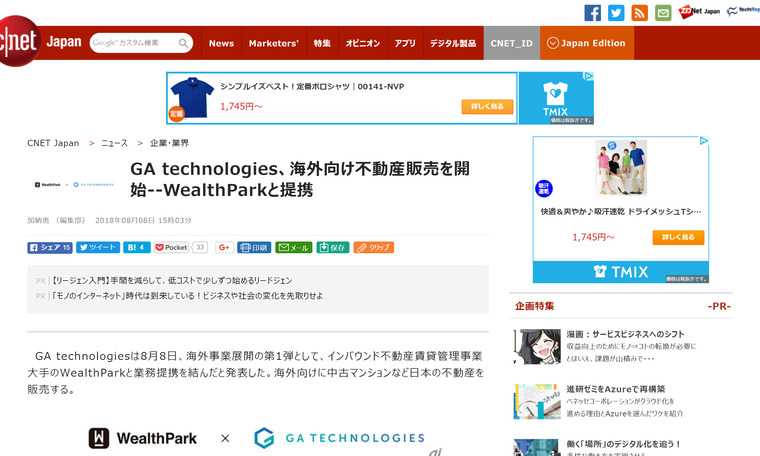
Task: Print the article using 印刷 button
Action: point(254,247)
